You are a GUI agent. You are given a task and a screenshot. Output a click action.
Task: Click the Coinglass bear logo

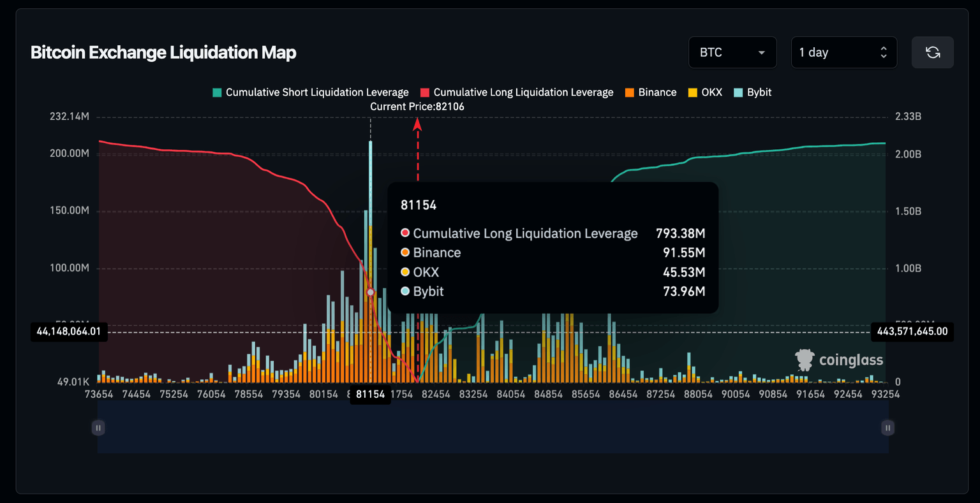click(x=803, y=360)
